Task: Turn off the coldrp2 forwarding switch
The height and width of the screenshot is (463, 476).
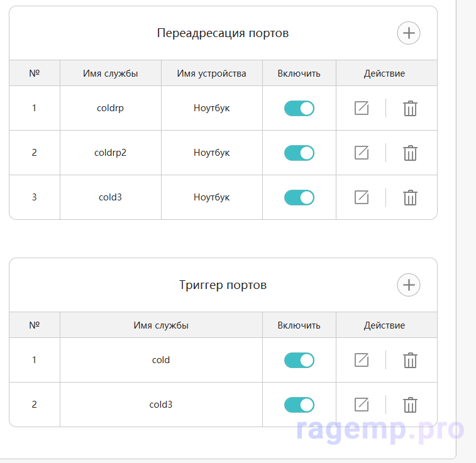Action: point(299,153)
